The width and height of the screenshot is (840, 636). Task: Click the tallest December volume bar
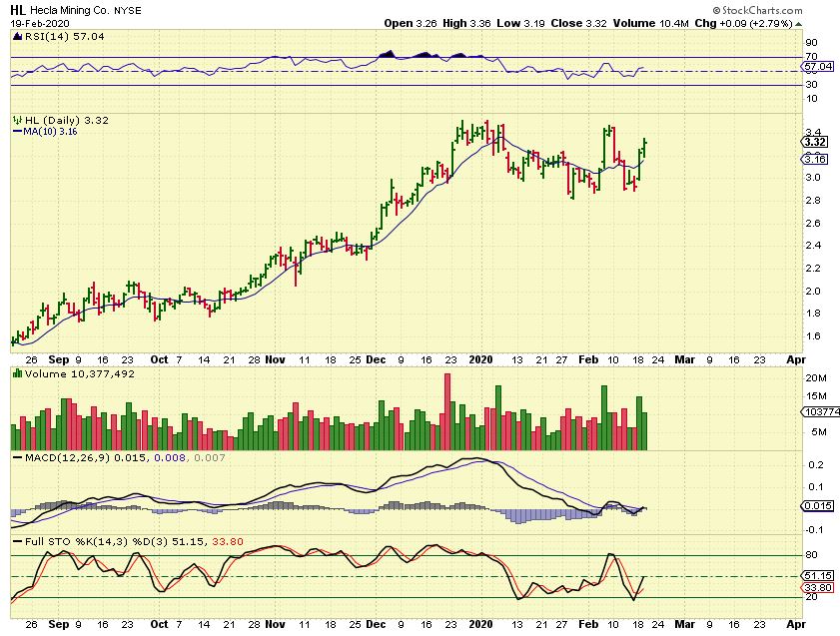(x=447, y=411)
